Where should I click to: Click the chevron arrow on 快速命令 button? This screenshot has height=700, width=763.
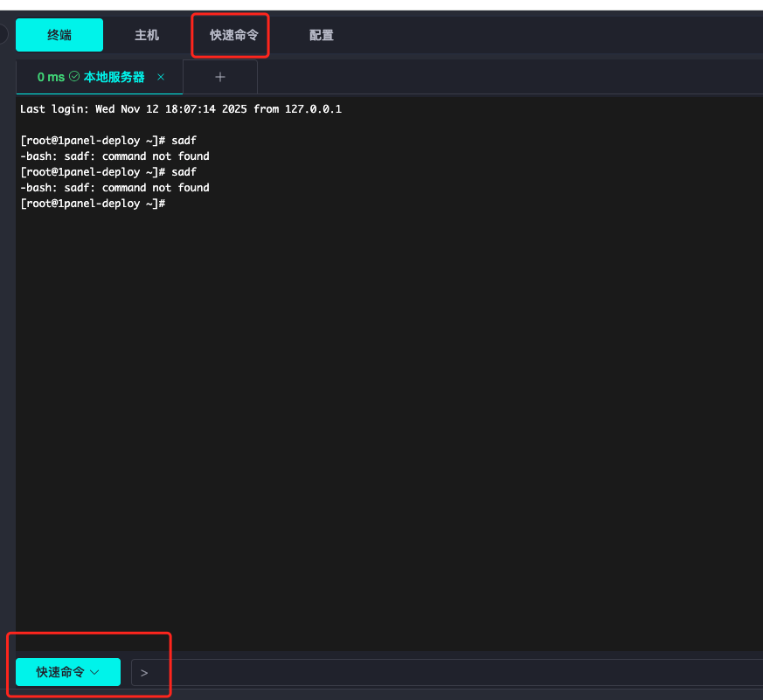click(x=95, y=672)
